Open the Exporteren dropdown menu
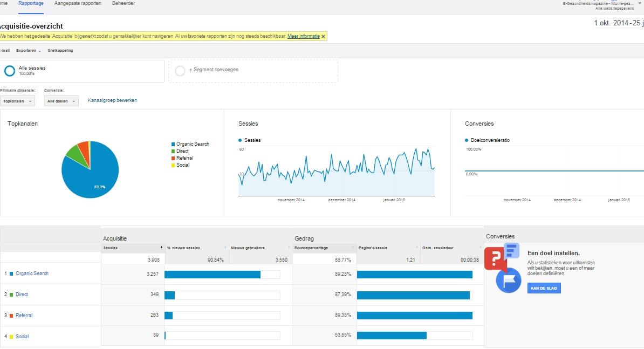 [29, 51]
